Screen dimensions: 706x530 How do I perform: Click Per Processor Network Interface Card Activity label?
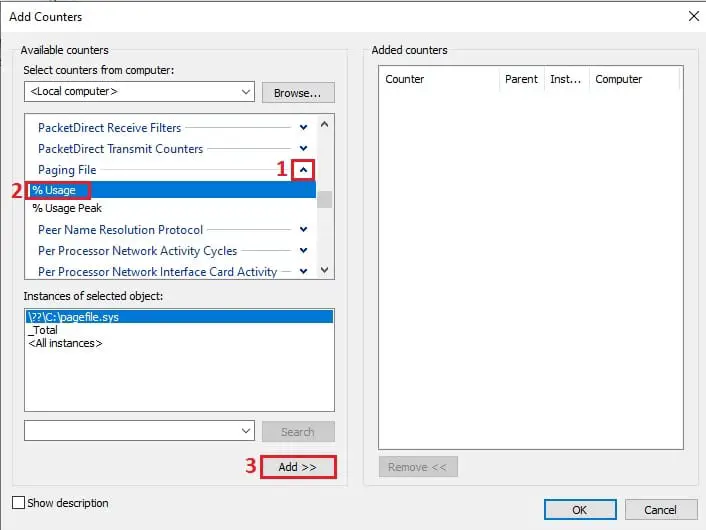tap(158, 272)
